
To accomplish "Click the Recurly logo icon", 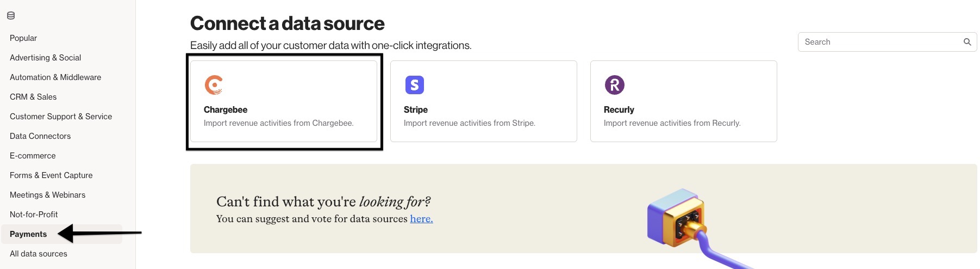I will 615,85.
